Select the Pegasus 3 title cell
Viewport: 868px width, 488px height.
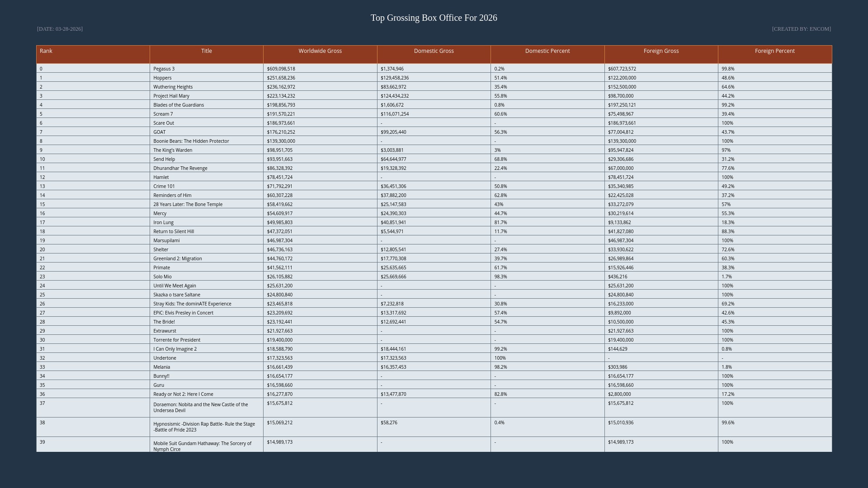coord(164,69)
